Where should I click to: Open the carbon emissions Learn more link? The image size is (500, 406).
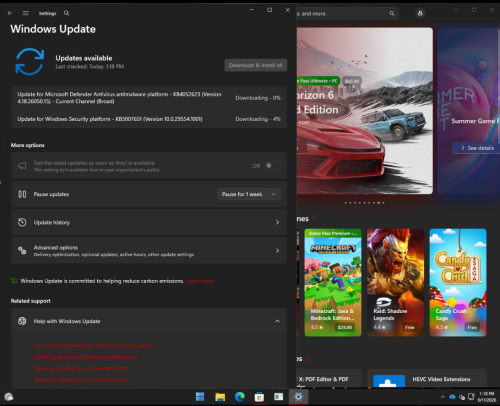coord(200,281)
